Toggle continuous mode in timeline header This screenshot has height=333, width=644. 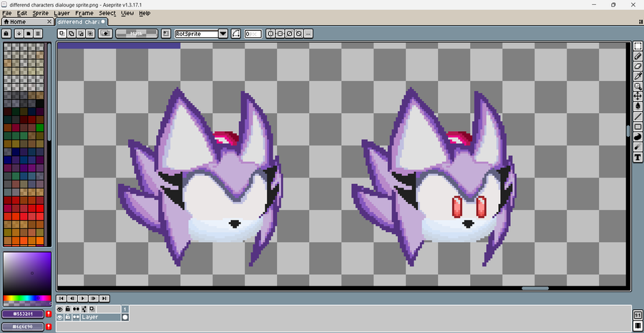coord(76,309)
